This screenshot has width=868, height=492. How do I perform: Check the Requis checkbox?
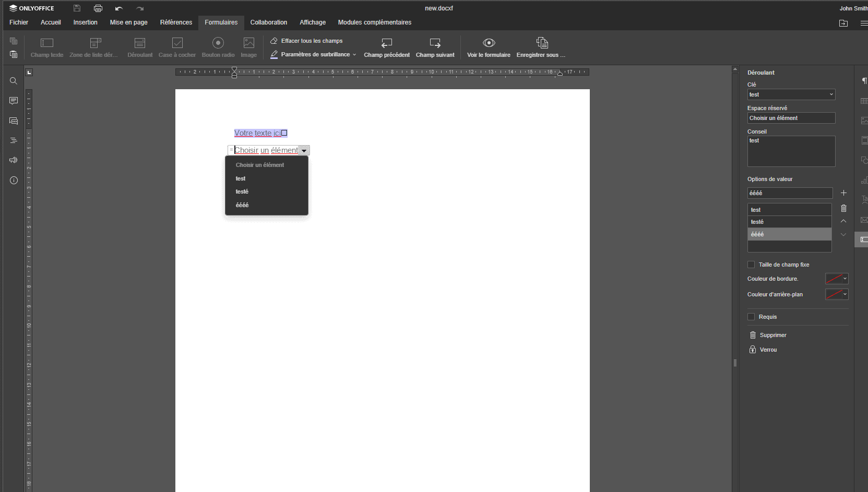pos(751,317)
